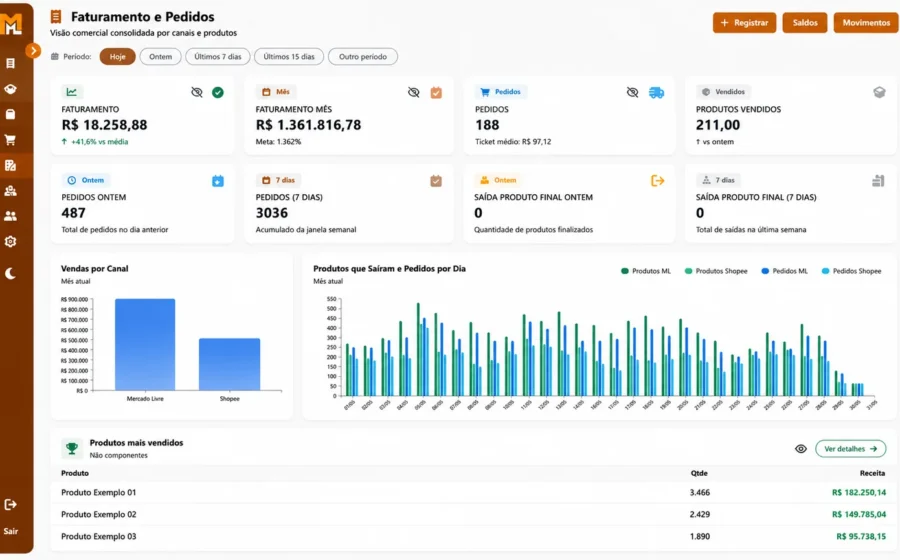Open Ver detalhes link
Viewport: 900px width, 560px height.
850,449
